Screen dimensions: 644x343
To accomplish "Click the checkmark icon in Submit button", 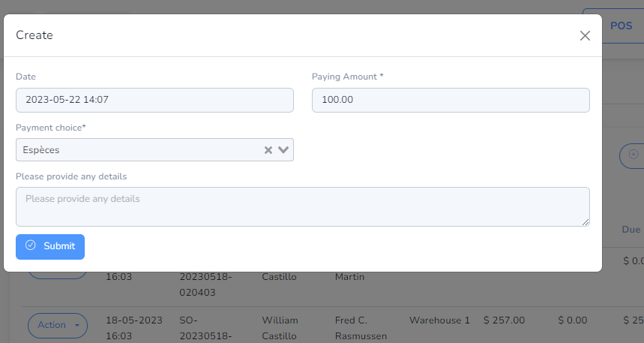I will click(x=31, y=245).
